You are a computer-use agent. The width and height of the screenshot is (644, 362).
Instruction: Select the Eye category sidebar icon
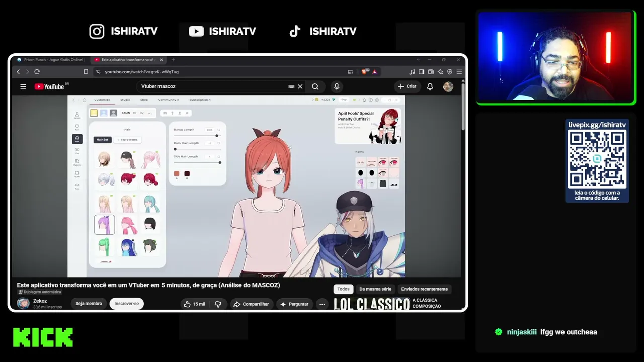tap(77, 150)
